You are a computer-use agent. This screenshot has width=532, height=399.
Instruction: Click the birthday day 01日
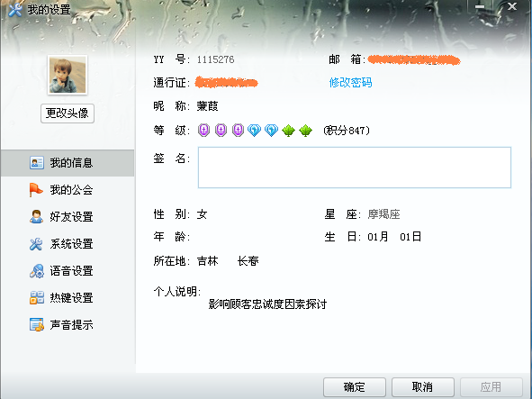pos(410,237)
